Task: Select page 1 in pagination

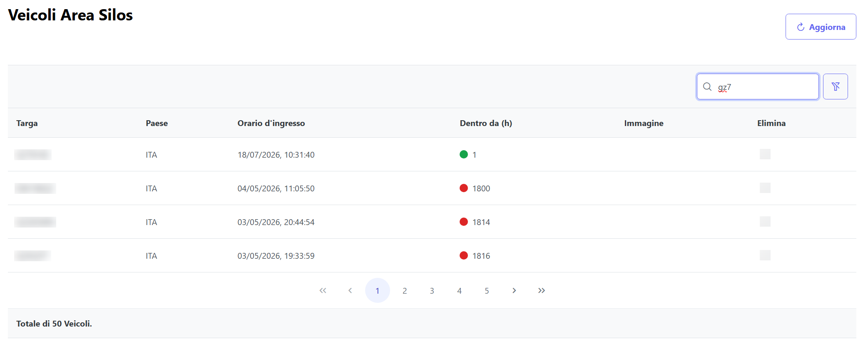Action: [x=377, y=290]
